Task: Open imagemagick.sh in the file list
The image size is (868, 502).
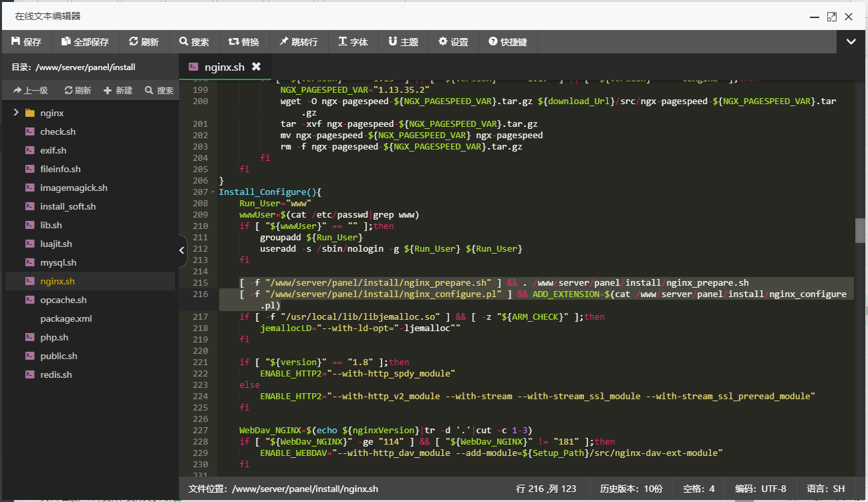Action: [74, 188]
